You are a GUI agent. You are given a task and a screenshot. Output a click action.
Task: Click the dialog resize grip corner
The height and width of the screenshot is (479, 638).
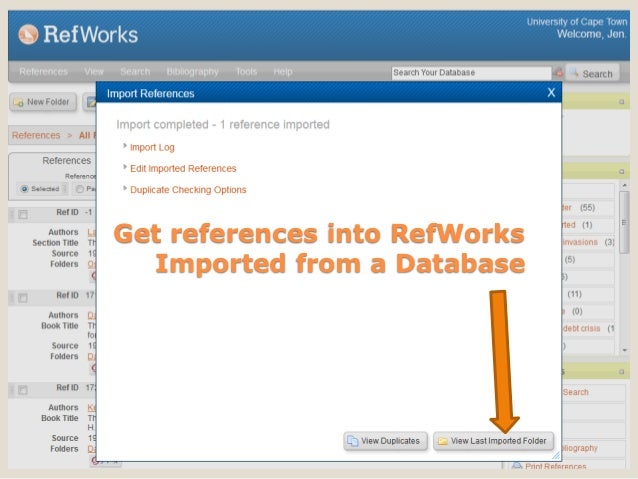tap(556, 456)
